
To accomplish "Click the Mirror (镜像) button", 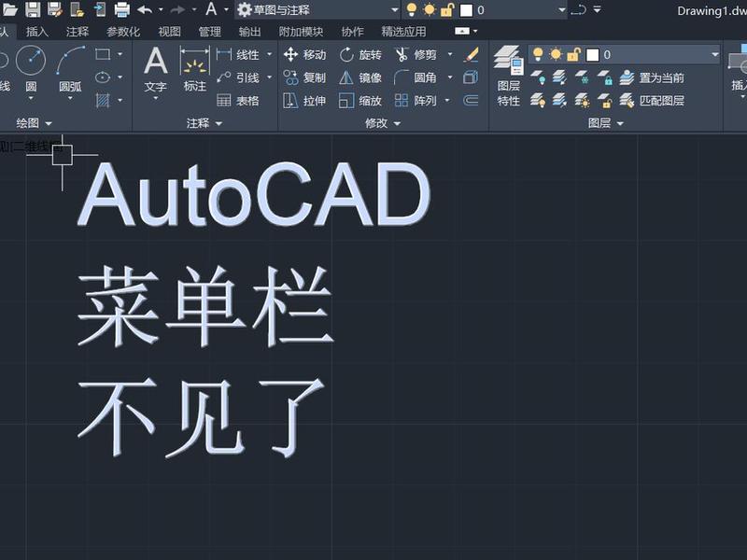I will click(x=360, y=77).
